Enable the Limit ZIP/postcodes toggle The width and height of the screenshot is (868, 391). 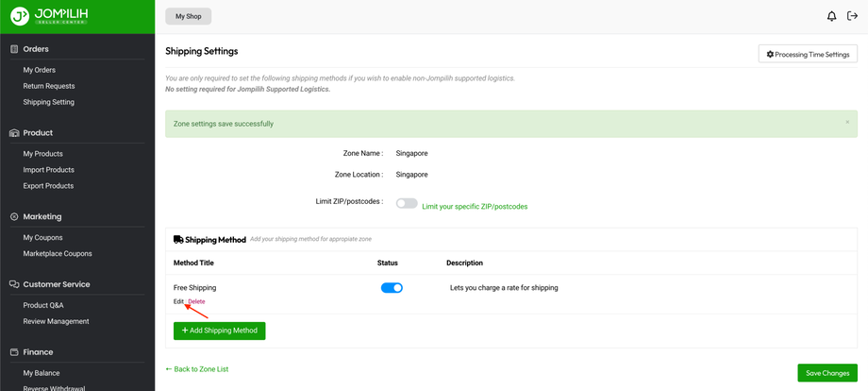[x=407, y=203]
